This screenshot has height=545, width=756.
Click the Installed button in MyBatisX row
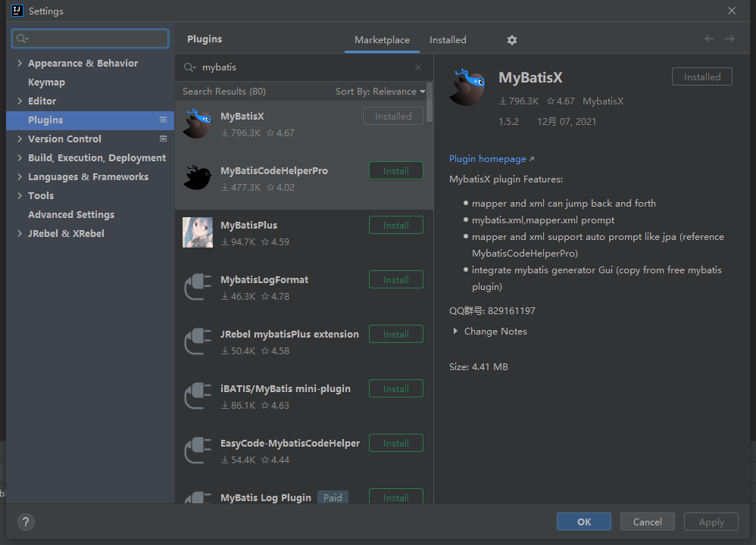(x=393, y=116)
